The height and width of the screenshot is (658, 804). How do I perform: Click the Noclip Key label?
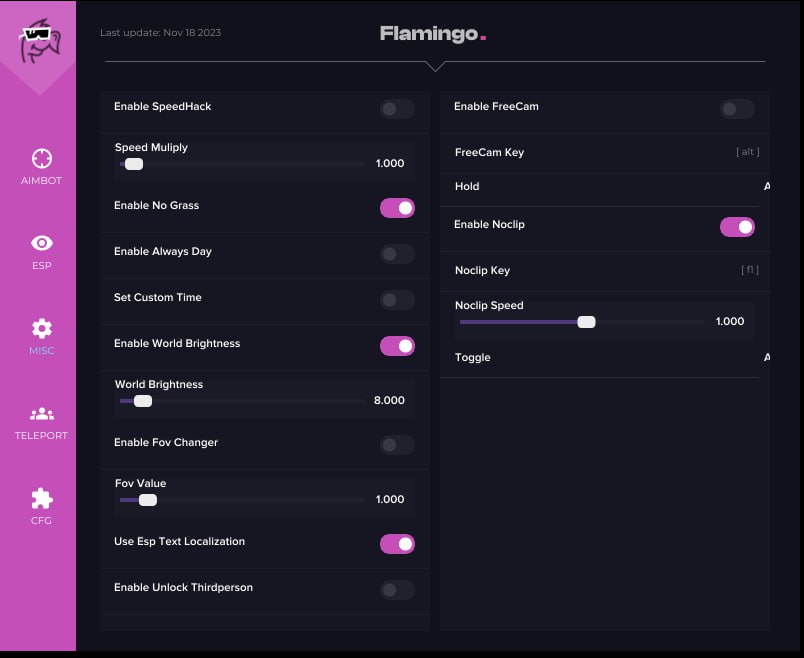click(x=482, y=271)
